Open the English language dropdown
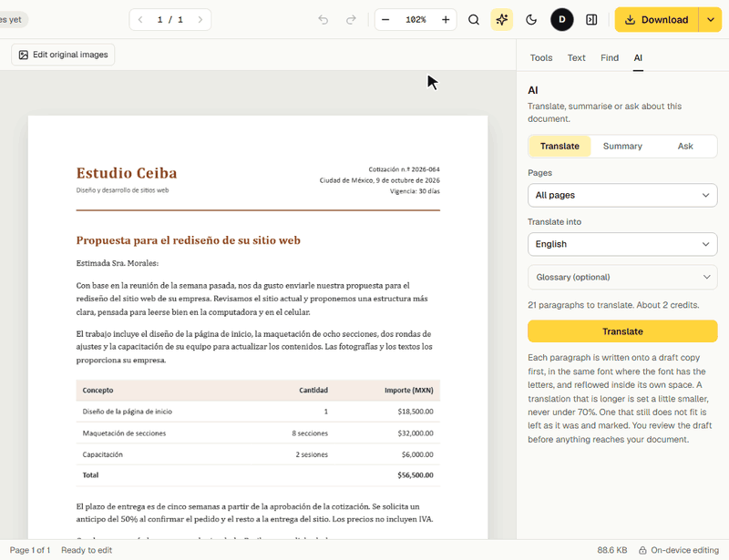The height and width of the screenshot is (560, 729). click(622, 244)
